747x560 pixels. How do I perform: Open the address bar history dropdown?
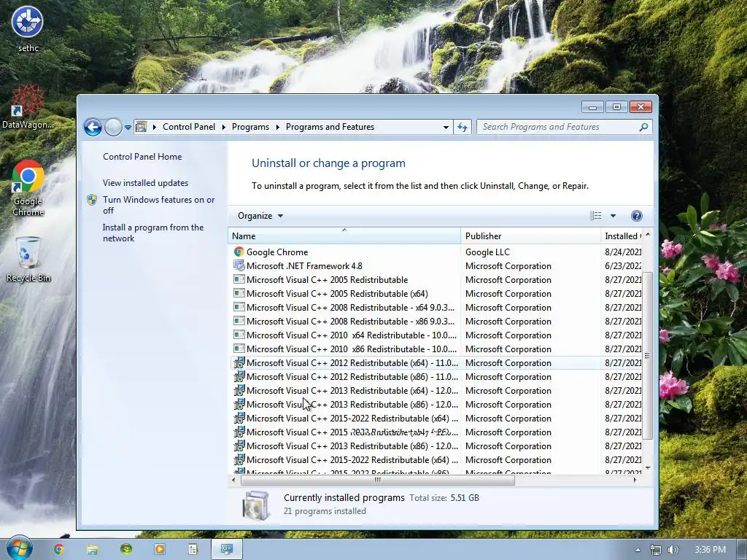pyautogui.click(x=446, y=127)
